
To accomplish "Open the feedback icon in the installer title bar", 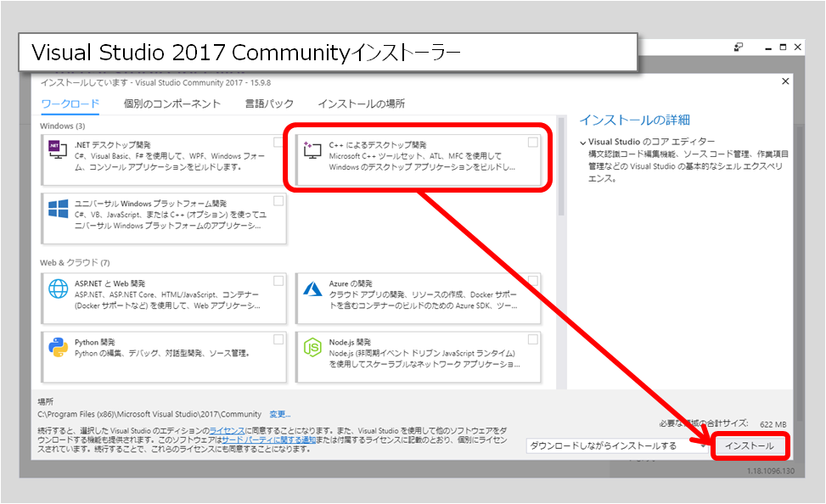I will point(739,48).
